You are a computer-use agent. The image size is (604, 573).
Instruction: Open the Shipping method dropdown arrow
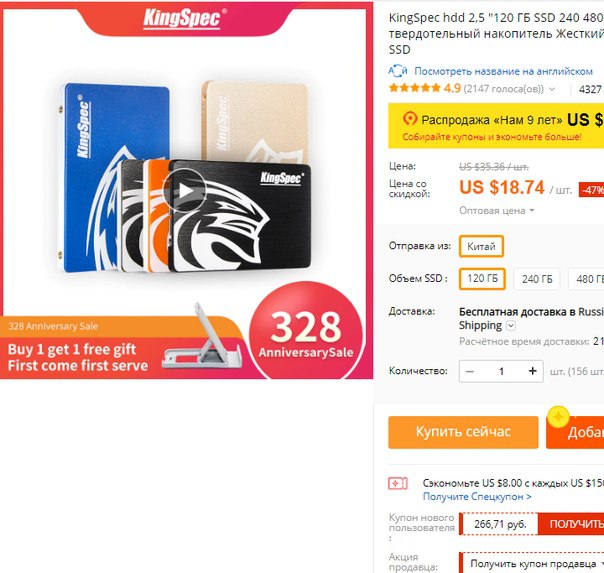(x=511, y=326)
